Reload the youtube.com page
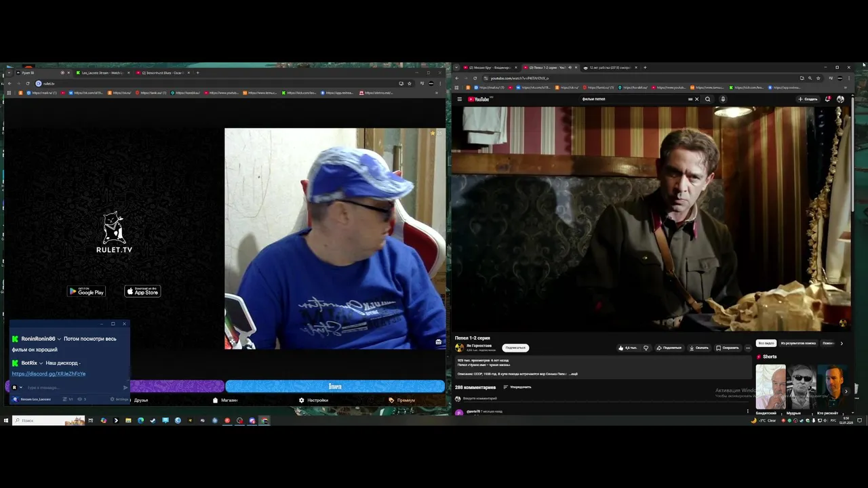The height and width of the screenshot is (488, 868). coord(475,78)
